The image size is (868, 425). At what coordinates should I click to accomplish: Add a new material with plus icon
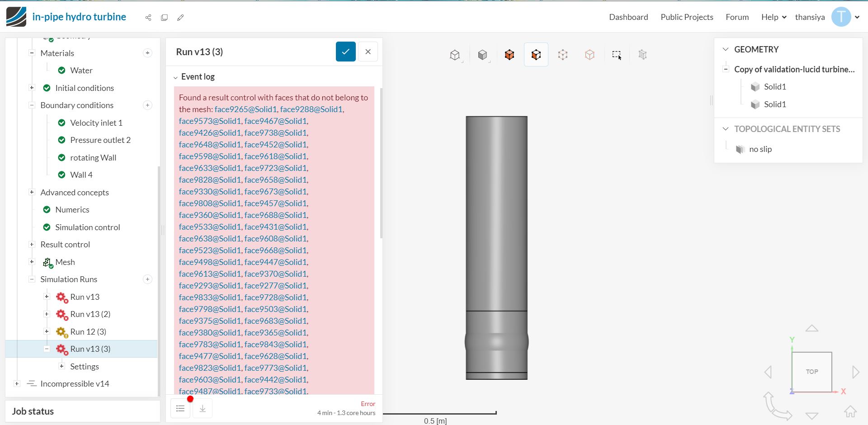147,53
